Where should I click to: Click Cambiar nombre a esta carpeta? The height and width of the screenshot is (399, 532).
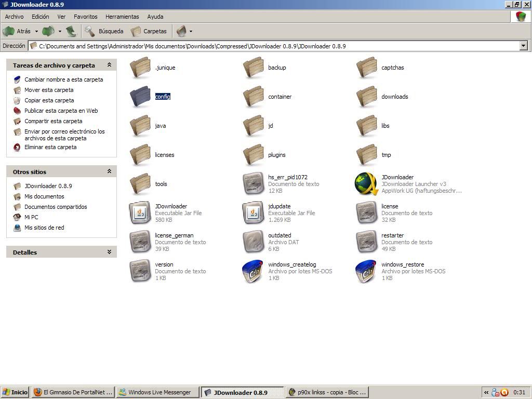point(63,79)
